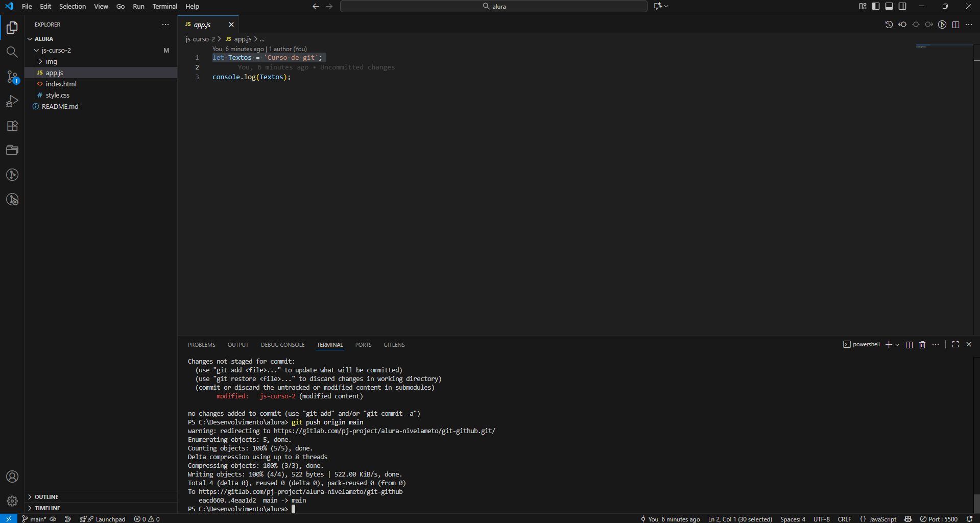980x523 pixels.
Task: Toggle the primary side bar visibility
Action: [x=876, y=6]
